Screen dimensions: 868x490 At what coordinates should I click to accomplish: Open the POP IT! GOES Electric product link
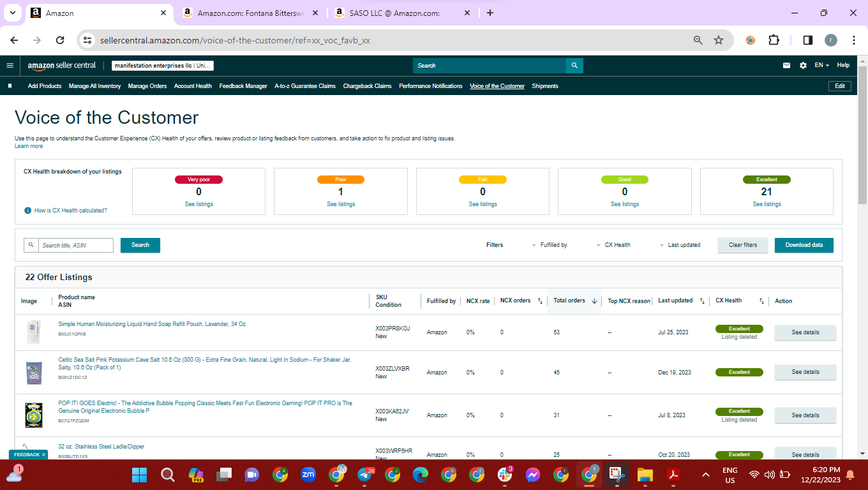[x=205, y=407]
